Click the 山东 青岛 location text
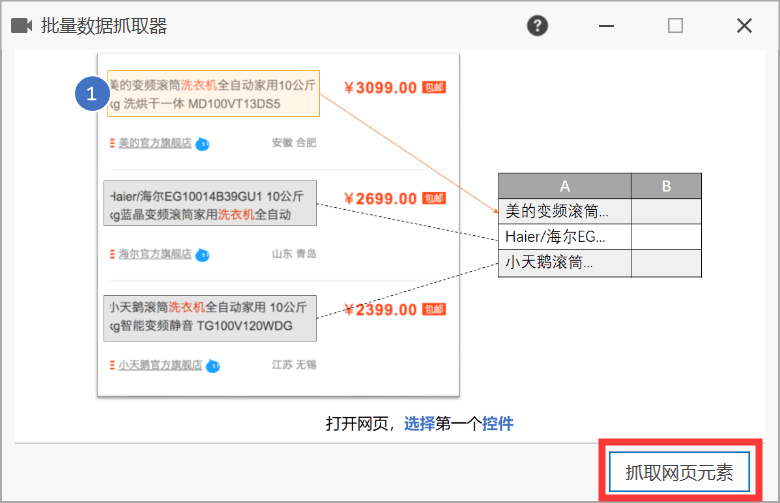The image size is (780, 503). [x=294, y=254]
